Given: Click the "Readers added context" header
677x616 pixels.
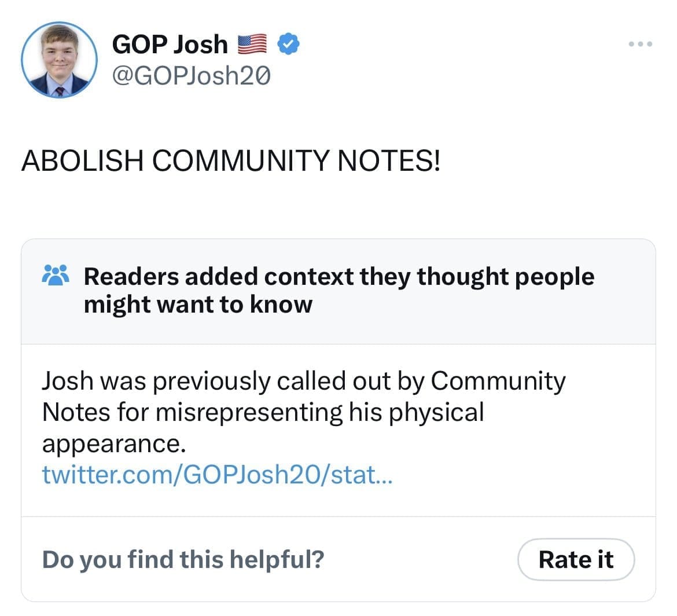Looking at the screenshot, I should [x=339, y=277].
